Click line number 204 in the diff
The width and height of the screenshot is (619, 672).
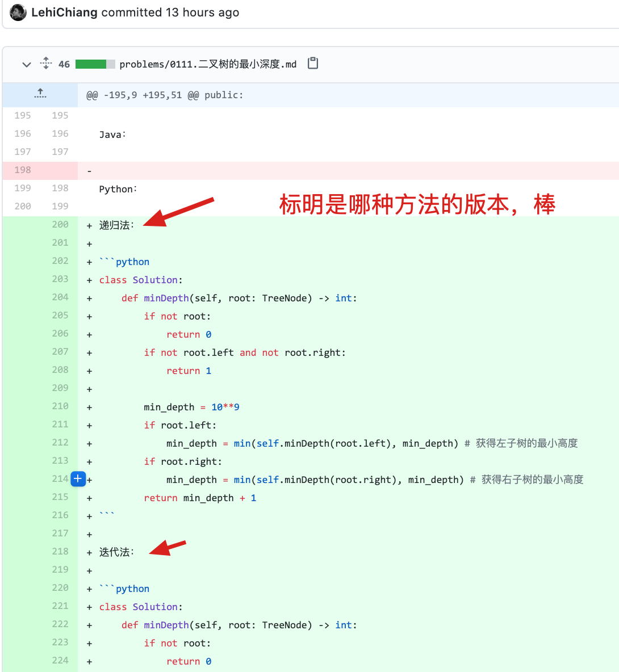pos(60,297)
